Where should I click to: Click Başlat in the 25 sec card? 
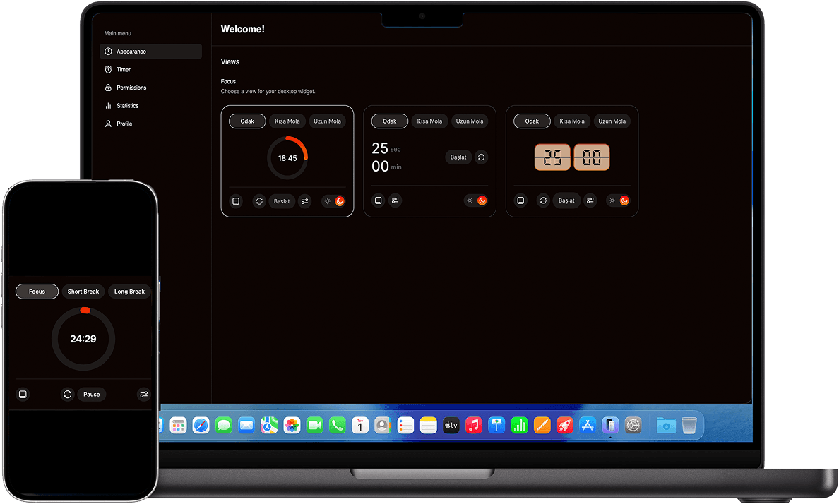(458, 157)
